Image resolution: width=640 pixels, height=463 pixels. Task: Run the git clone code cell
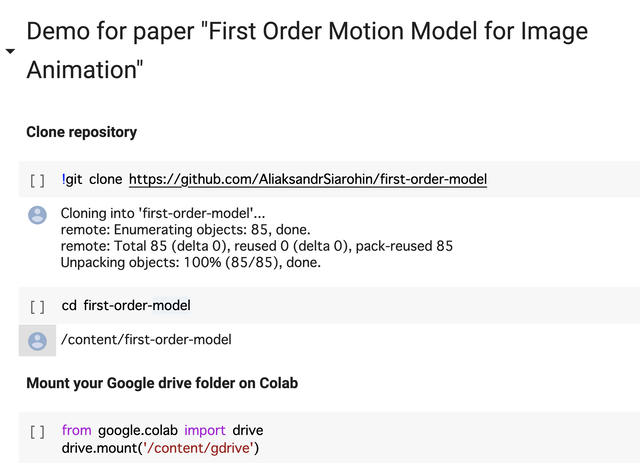(37, 180)
